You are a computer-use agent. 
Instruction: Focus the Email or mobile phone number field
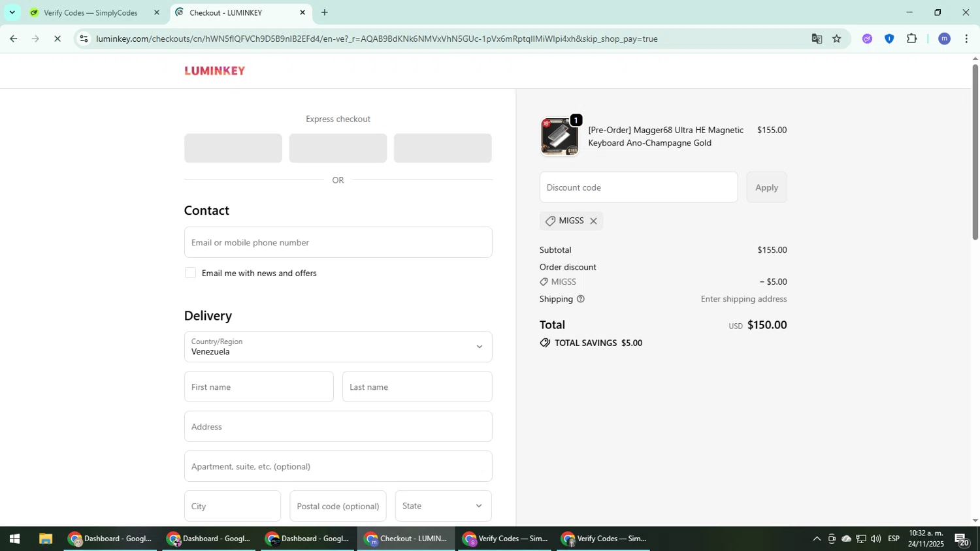(x=338, y=242)
